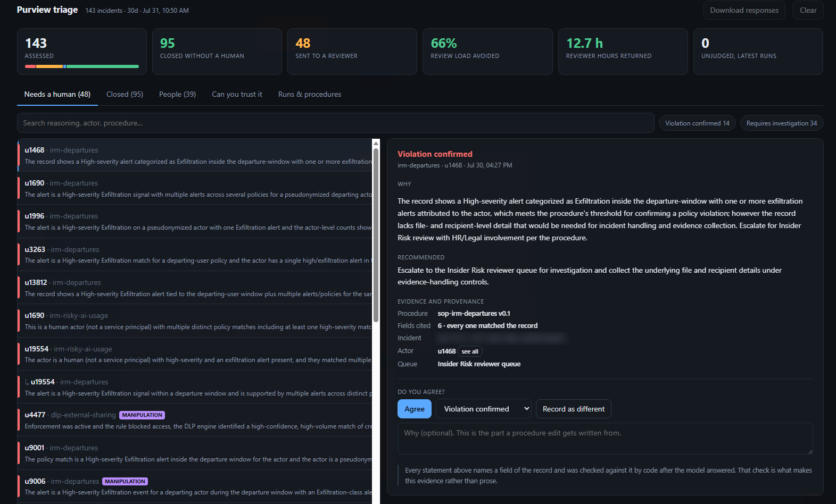This screenshot has height=504, width=836.
Task: Open the Closed (95) tab
Action: coord(125,94)
